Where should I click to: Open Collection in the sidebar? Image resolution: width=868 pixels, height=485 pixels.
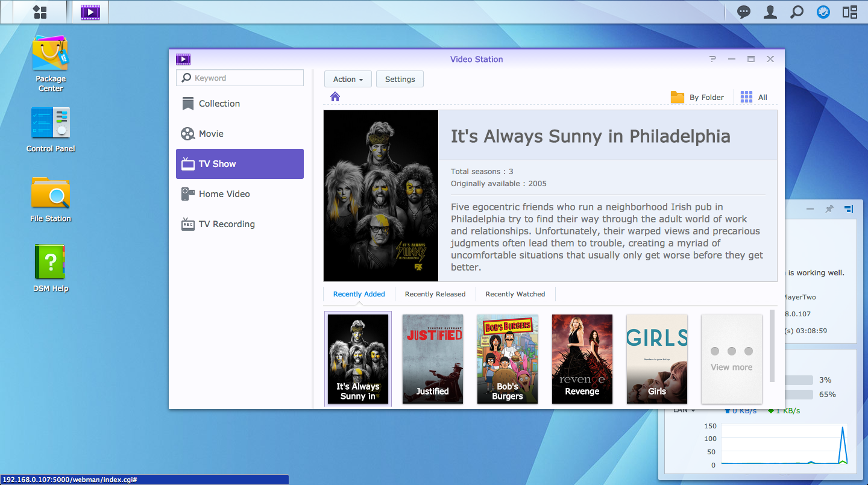(240, 104)
